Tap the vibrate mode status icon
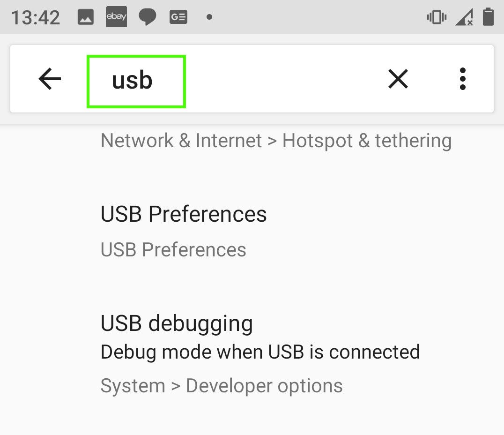The height and width of the screenshot is (435, 504). [436, 16]
